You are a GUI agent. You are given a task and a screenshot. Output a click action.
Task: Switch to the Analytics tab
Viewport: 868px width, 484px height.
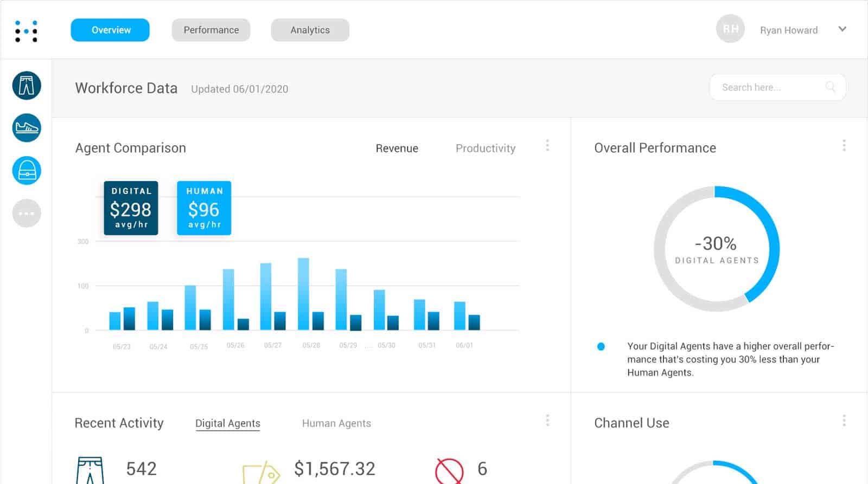[310, 30]
